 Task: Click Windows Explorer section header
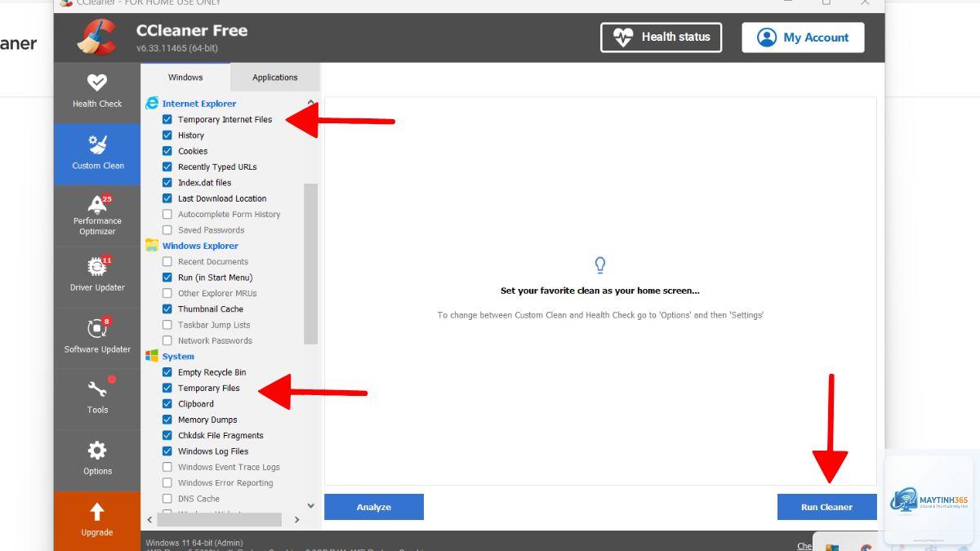tap(200, 246)
